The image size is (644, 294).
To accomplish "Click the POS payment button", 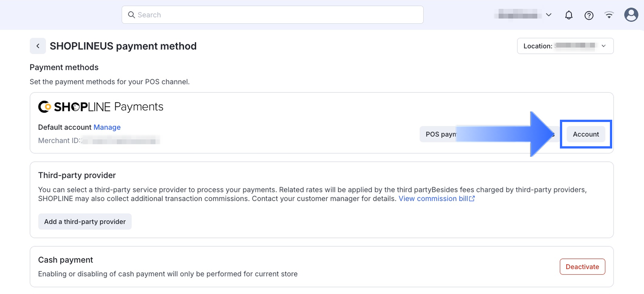I will pos(439,134).
